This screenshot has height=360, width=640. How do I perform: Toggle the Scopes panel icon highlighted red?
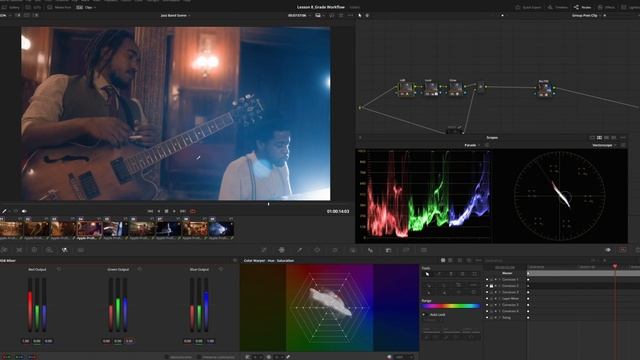pyautogui.click(x=622, y=250)
